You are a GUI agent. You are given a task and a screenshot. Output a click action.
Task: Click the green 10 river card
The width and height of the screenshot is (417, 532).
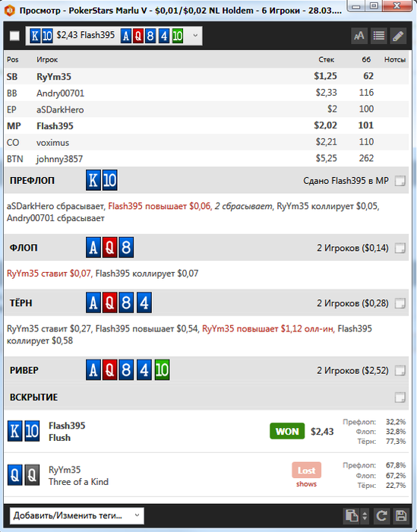pos(162,369)
